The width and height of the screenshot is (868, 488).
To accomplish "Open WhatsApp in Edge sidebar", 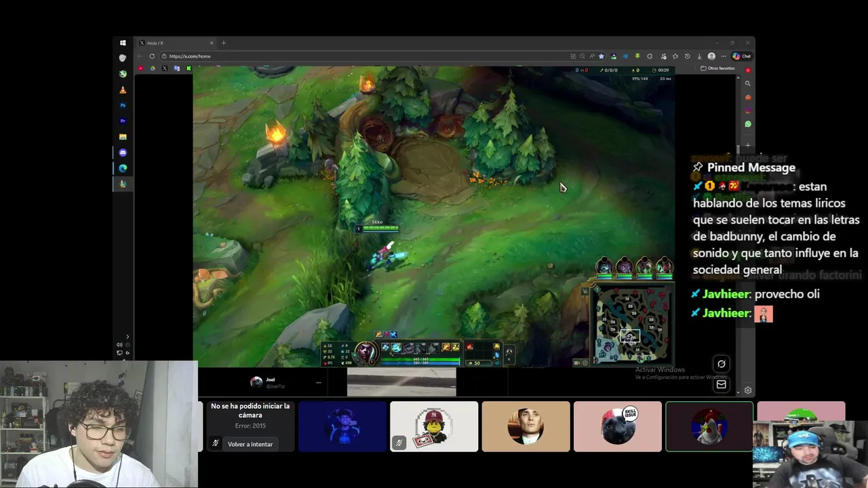I will [748, 124].
